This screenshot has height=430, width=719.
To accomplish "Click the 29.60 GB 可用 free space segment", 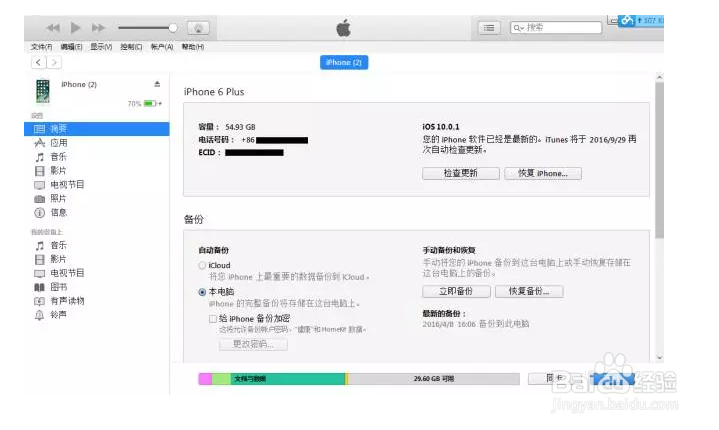I will (x=434, y=379).
